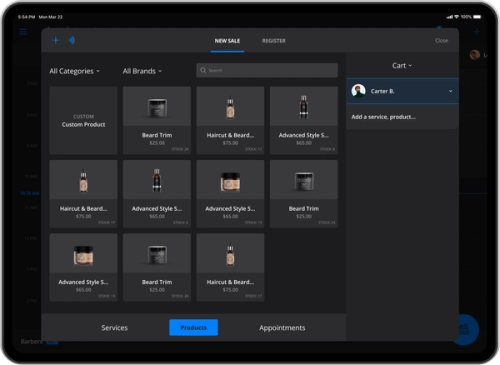Tap the Wi-Fi icon in status bar
This screenshot has height=365, width=500.
(x=456, y=17)
